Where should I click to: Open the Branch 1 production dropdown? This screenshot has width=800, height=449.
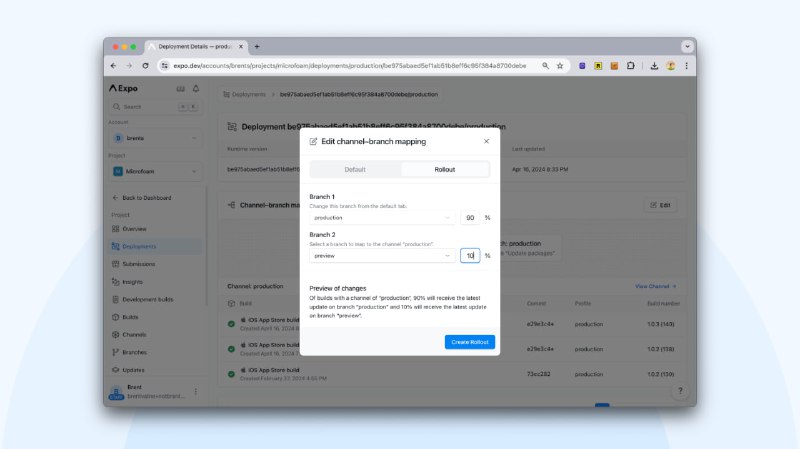pyautogui.click(x=382, y=218)
